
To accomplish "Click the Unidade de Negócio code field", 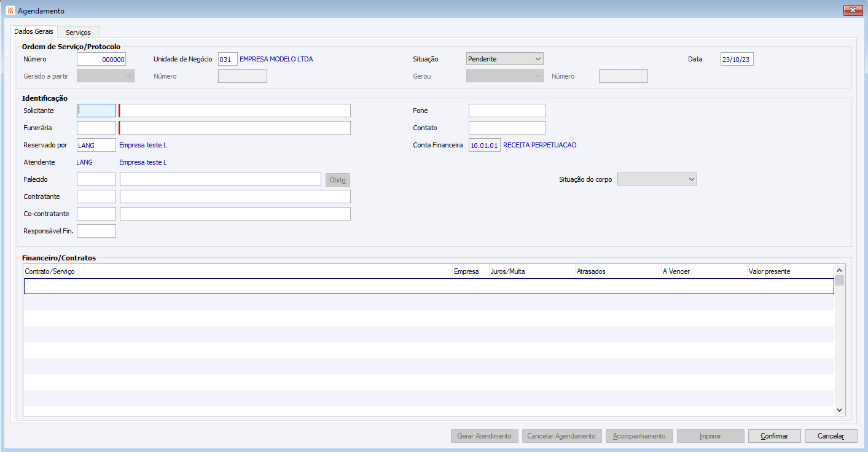I will click(228, 60).
